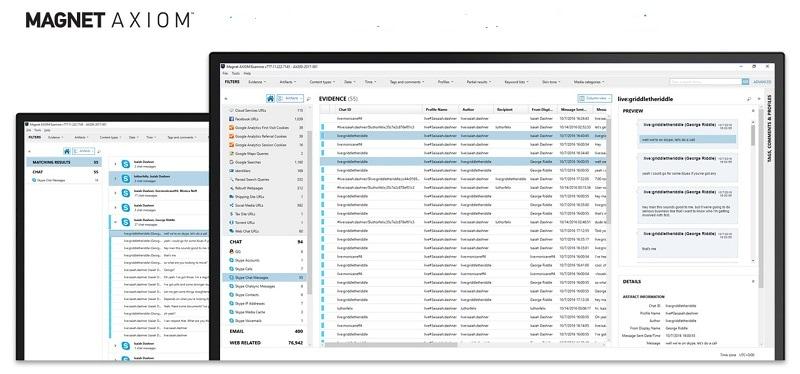The height and width of the screenshot is (374, 800).
Task: Expand the Tags and comments filter
Action: [406, 82]
